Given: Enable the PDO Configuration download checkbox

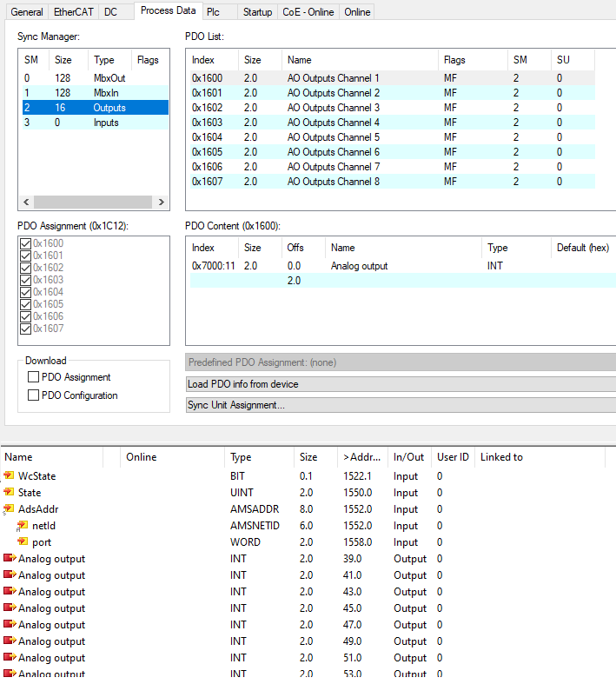Looking at the screenshot, I should pyautogui.click(x=33, y=395).
